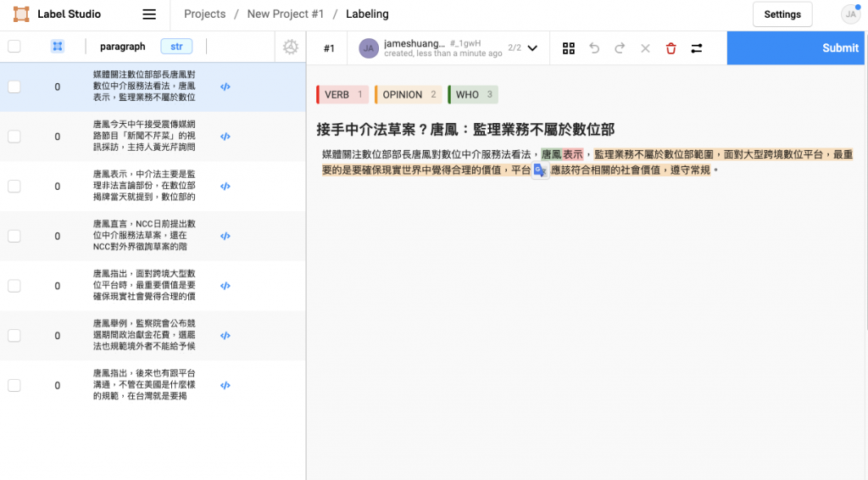This screenshot has width=868, height=480.
Task: Open task list settings gear
Action: point(291,47)
